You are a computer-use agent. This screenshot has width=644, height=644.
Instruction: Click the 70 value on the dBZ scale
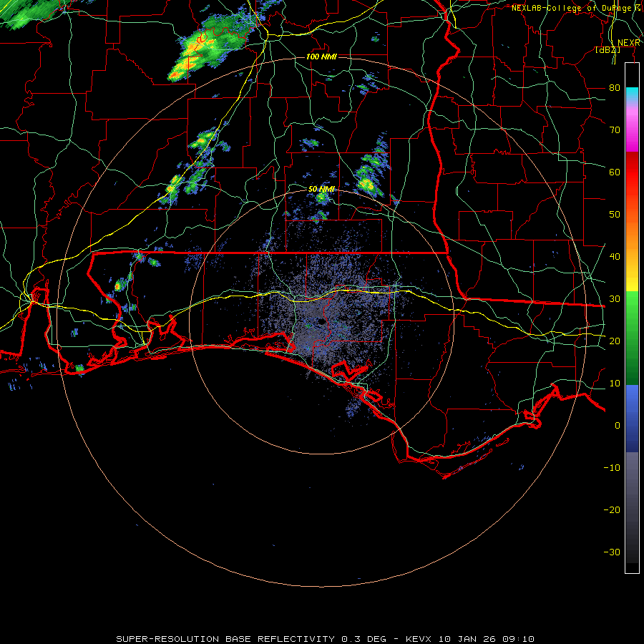point(615,130)
